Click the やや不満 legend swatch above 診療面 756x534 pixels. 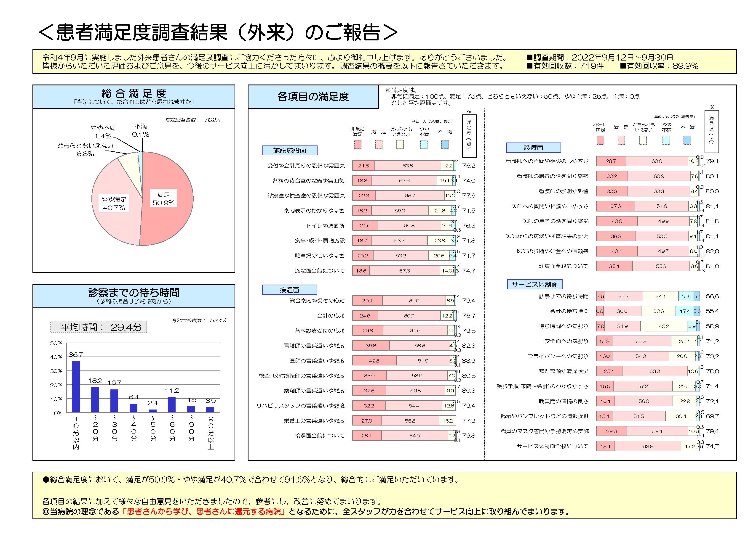point(666,140)
